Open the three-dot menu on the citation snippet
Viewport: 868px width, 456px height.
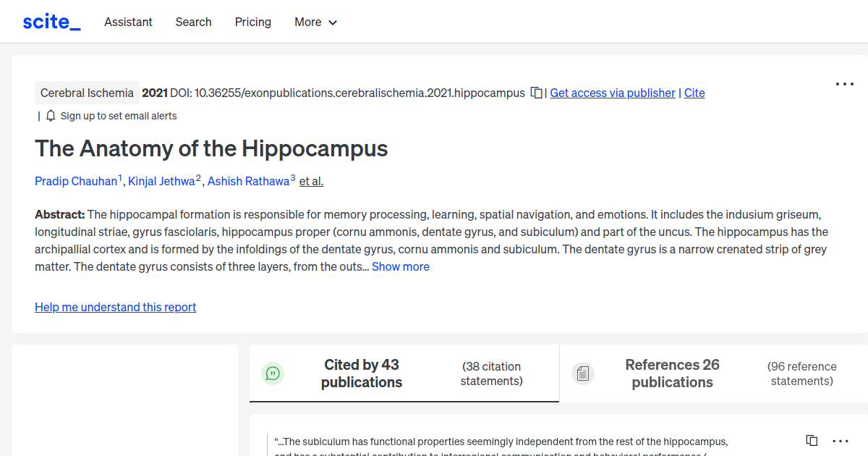coord(840,440)
